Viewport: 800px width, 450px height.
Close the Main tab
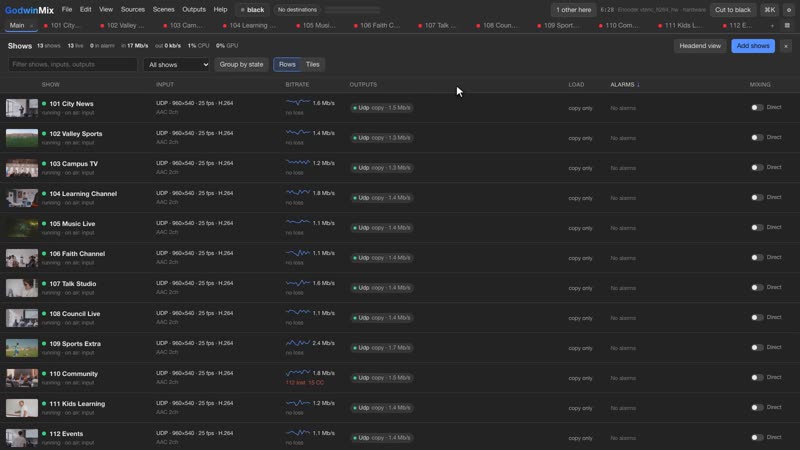31,26
